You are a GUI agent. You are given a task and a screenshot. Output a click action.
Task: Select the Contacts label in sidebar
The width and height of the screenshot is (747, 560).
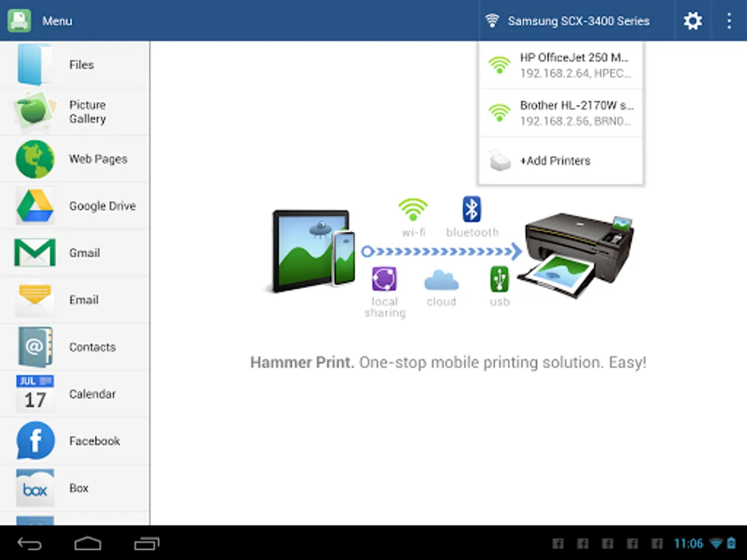pyautogui.click(x=92, y=347)
